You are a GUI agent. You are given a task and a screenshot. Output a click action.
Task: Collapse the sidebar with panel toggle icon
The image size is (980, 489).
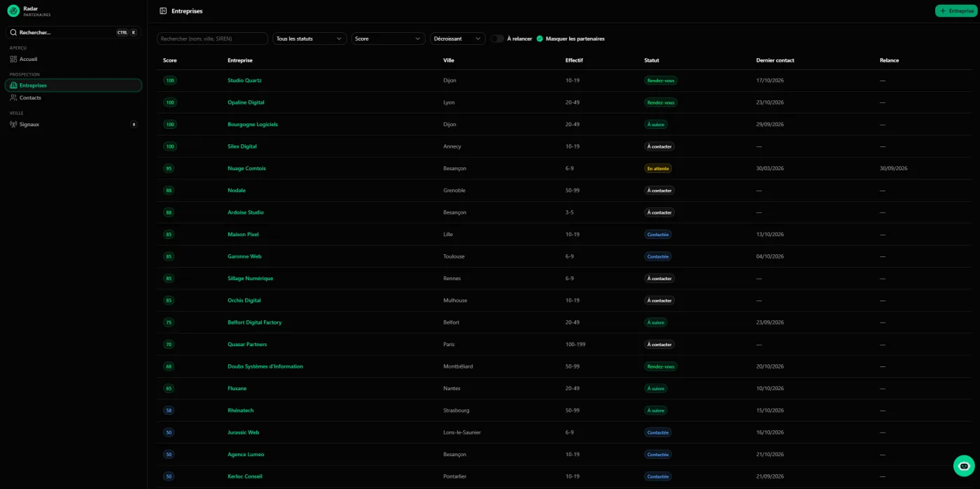point(163,11)
